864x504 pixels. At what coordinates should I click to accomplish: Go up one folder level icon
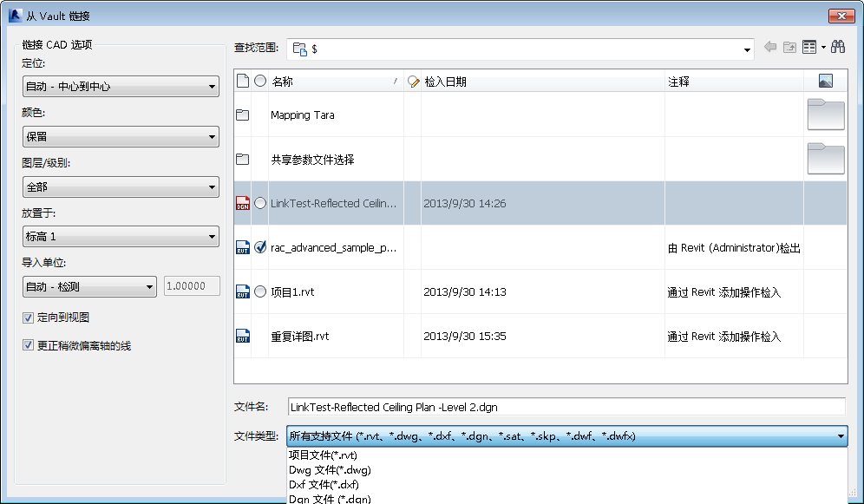click(x=789, y=48)
